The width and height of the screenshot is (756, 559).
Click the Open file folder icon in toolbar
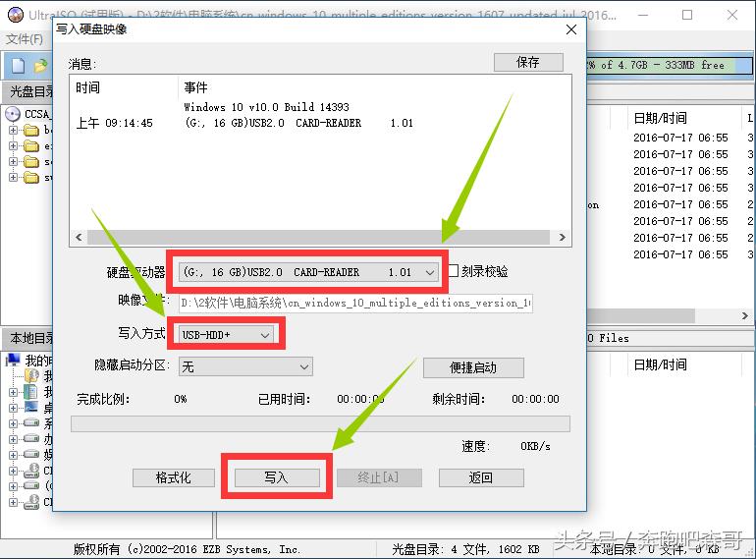click(x=41, y=66)
